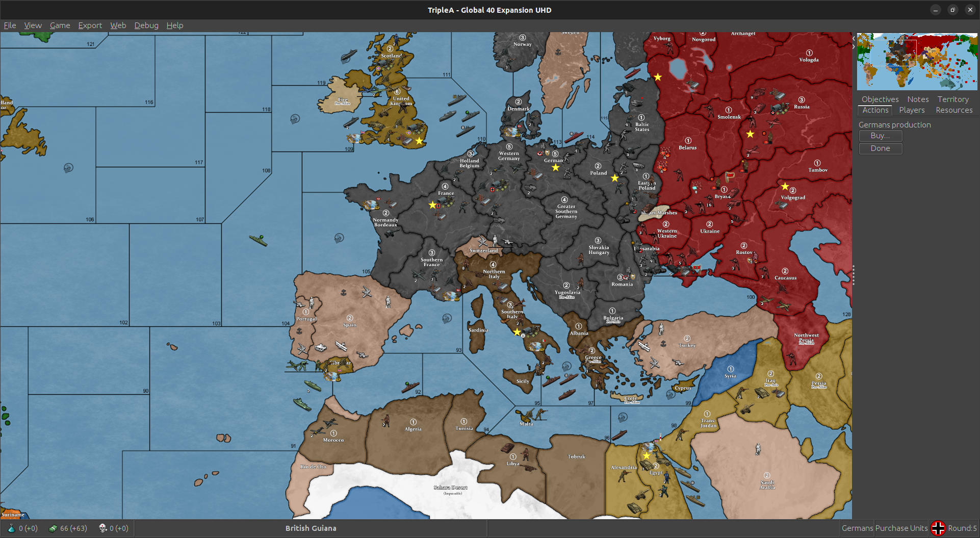Select the factory unit in Russia

[779, 95]
